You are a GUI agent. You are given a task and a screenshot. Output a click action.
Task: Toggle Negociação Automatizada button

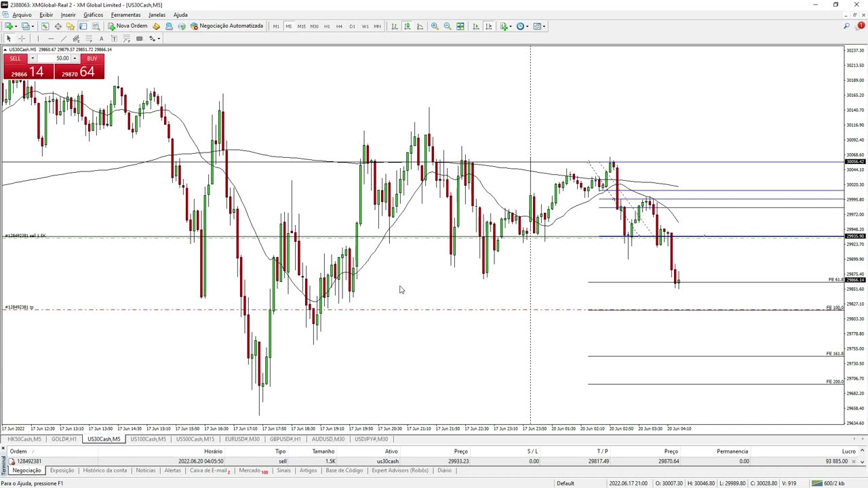tap(226, 26)
